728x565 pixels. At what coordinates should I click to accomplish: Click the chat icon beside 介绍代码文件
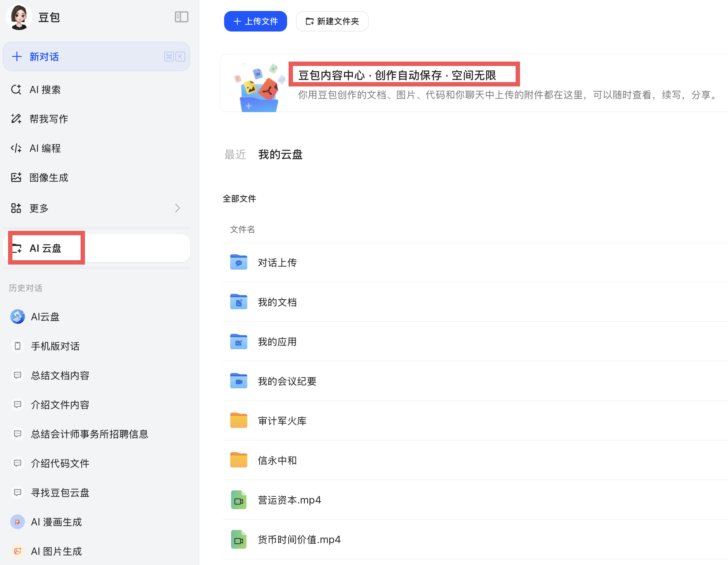[18, 463]
